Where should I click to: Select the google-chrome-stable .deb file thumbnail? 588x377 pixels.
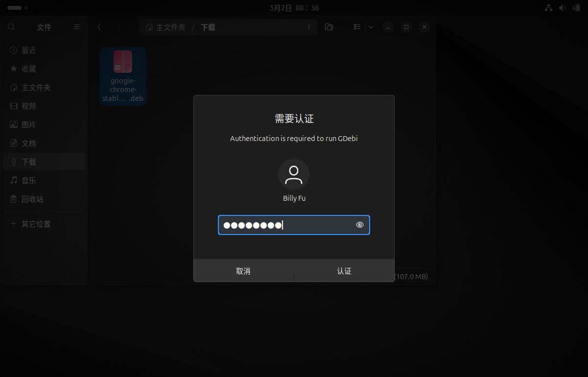click(122, 76)
